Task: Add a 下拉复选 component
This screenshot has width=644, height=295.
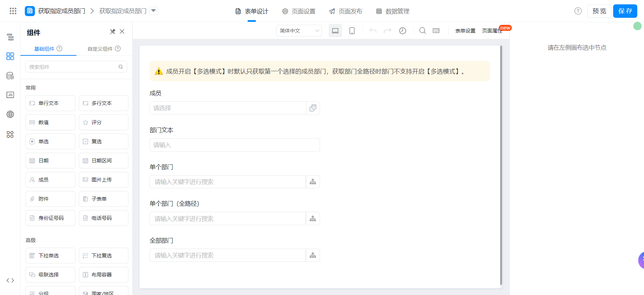Action: (x=104, y=255)
